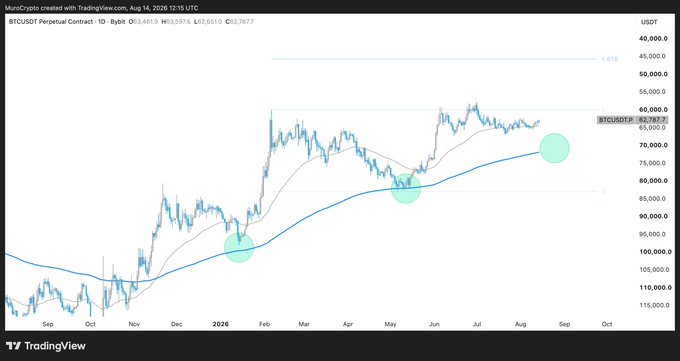Click the 50,000.0 price axis label

(x=653, y=74)
